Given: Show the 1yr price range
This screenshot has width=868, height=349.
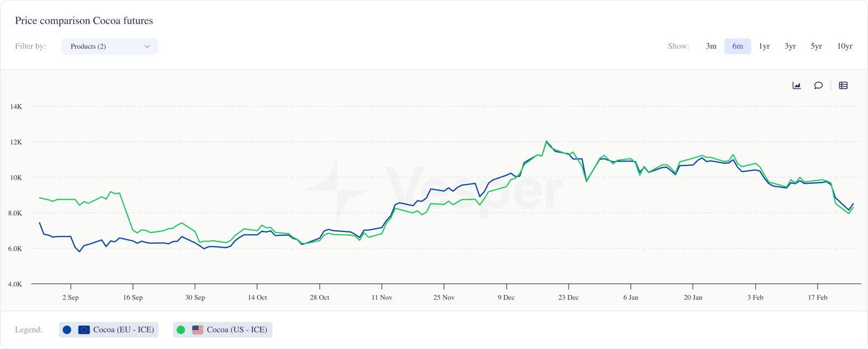Looking at the screenshot, I should coord(764,47).
